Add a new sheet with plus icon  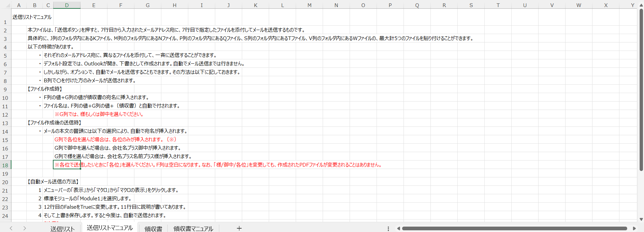click(x=239, y=228)
